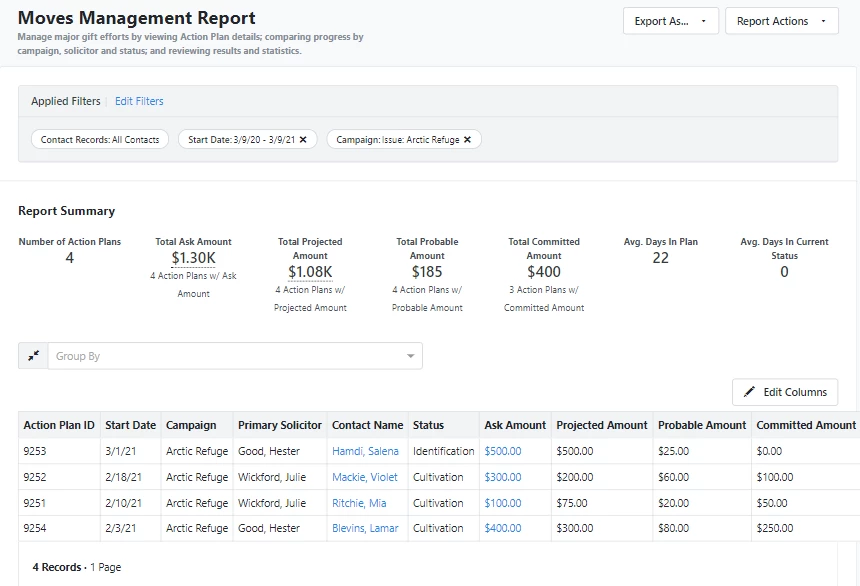
Task: Click the Total Ask Amount $1.30K value
Action: click(x=193, y=260)
